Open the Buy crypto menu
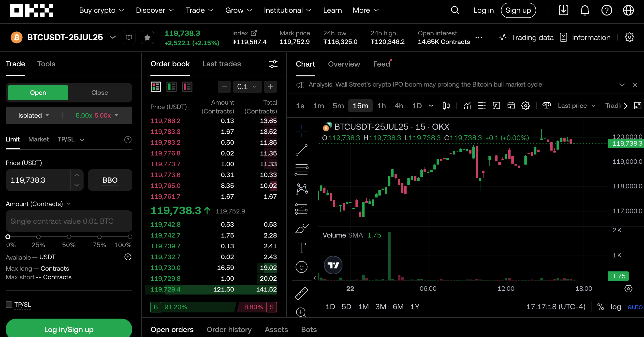Viewport: 644px width, 337px height. [102, 10]
